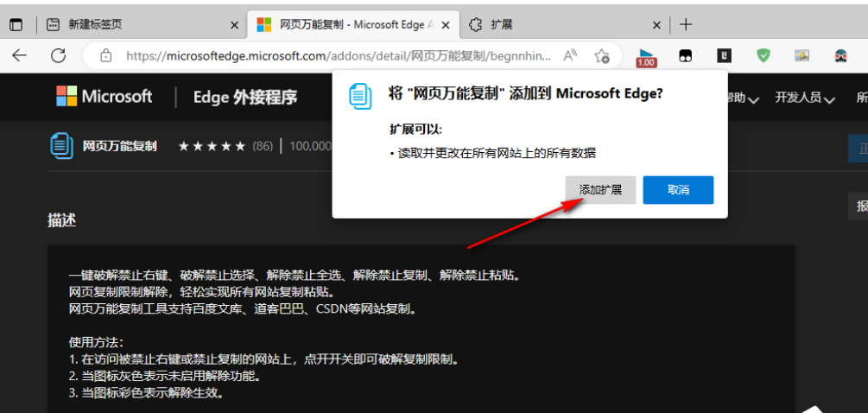Click the 添加扩展 button
Screen dimensions: 868x413
point(600,190)
